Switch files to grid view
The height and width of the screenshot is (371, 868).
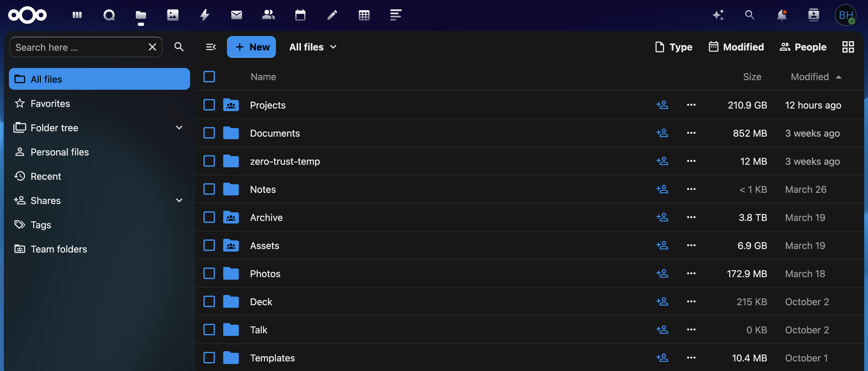848,47
